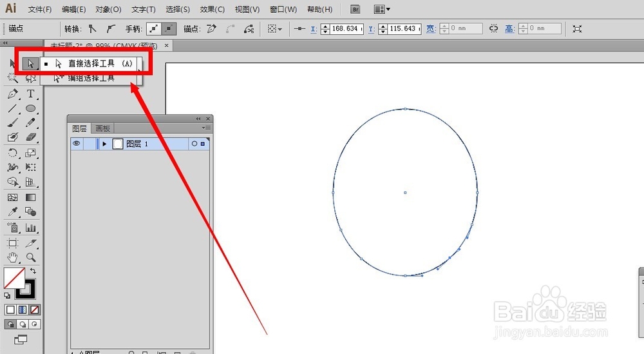Select the Hand tool

tap(13, 258)
